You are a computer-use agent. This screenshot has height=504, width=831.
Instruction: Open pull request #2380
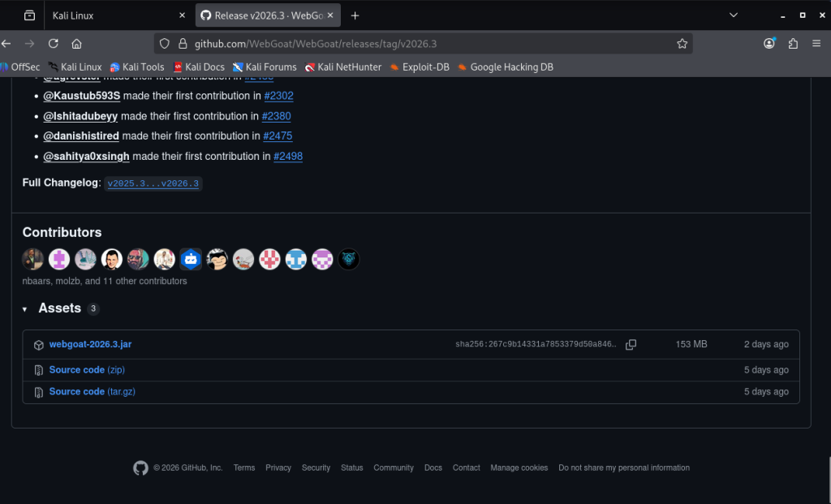[x=276, y=116]
